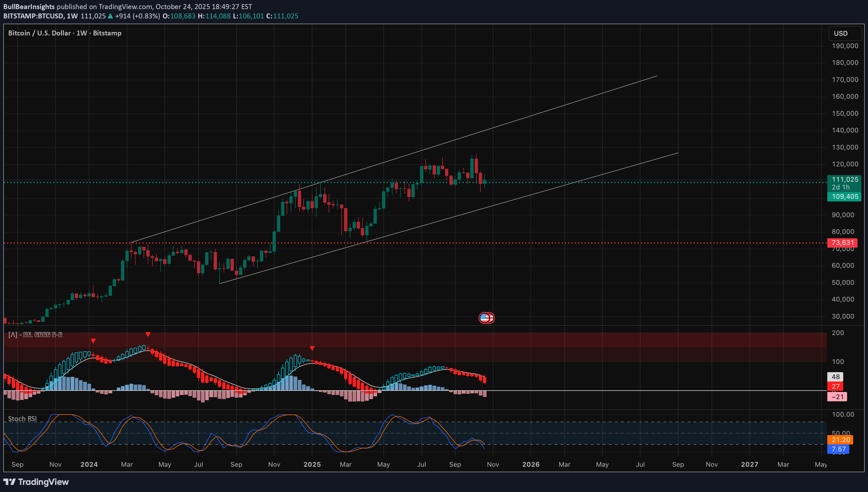This screenshot has height=492, width=868.
Task: Click the 2026 label on the time axis
Action: pos(531,464)
